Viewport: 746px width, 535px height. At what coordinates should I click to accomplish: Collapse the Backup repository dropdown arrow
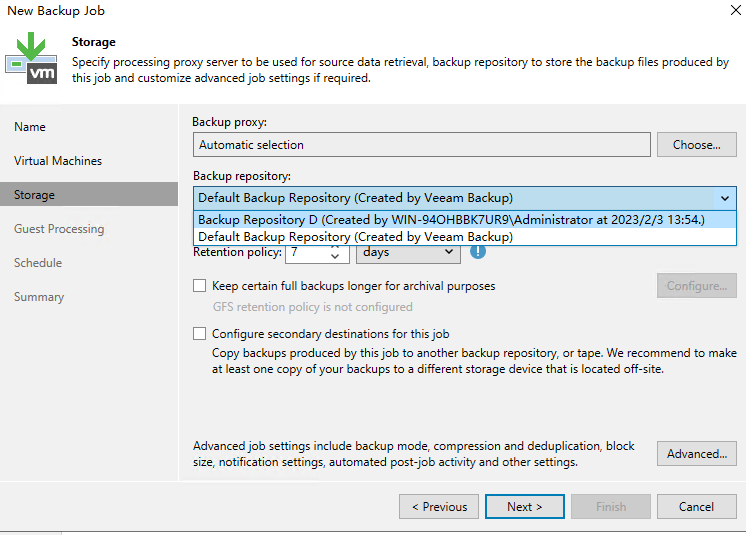coord(725,198)
